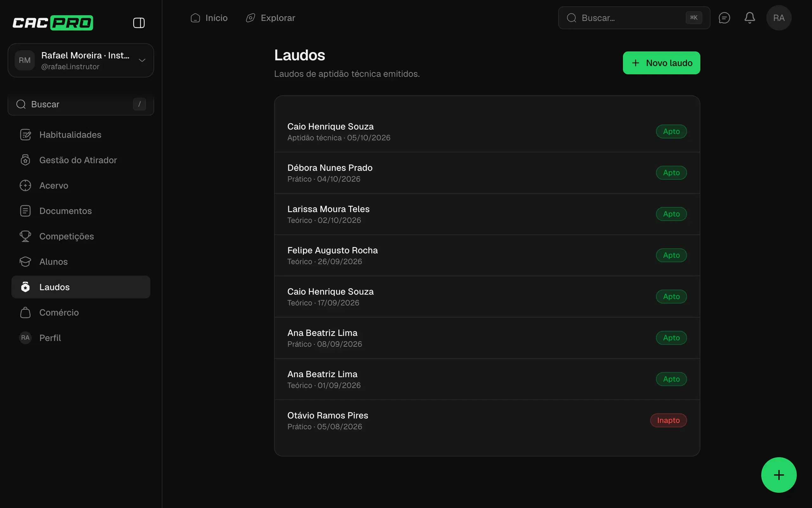Open the RA user avatar menu
Image resolution: width=812 pixels, height=508 pixels.
tap(778, 18)
